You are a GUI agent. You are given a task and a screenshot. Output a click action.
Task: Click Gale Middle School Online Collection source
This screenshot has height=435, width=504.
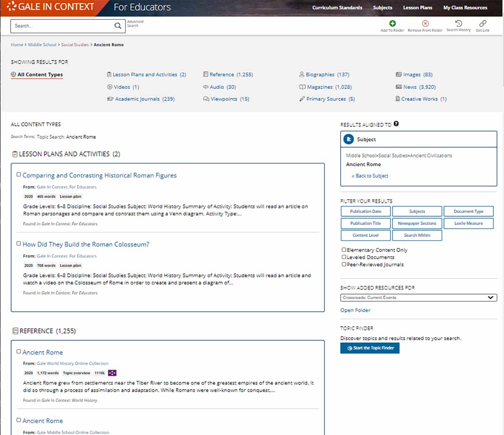point(73,432)
